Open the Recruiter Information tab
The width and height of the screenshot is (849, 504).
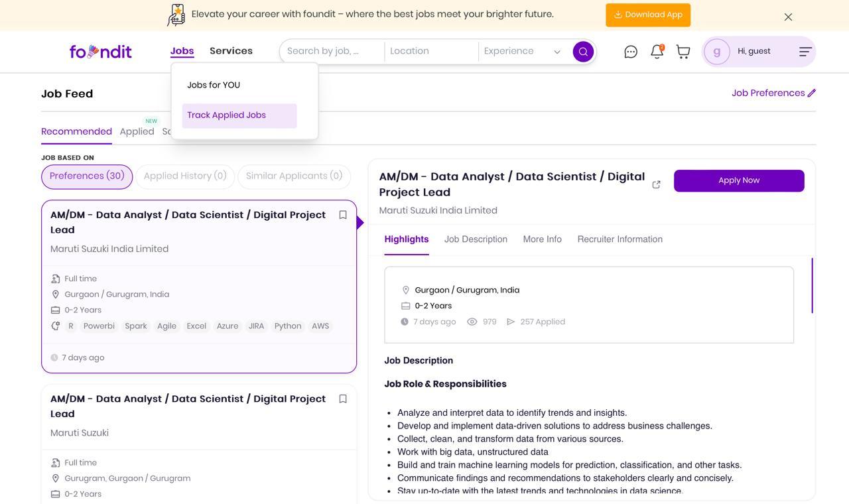[x=620, y=239]
